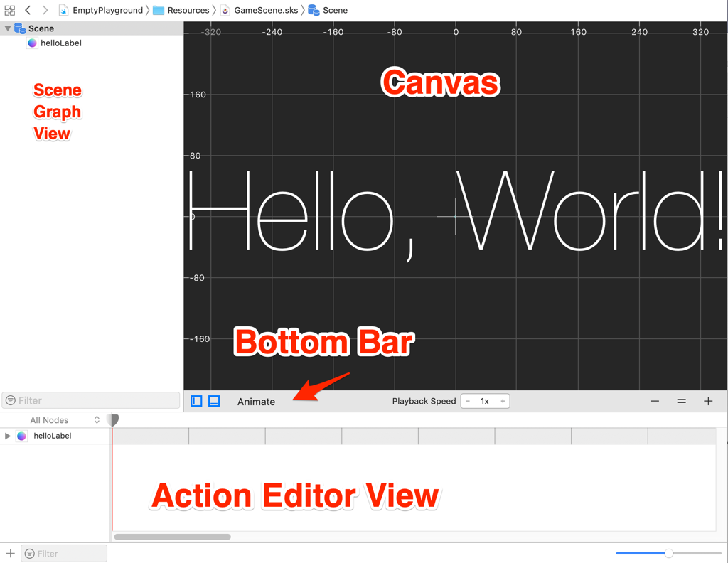
Task: Zoom in the canvas with plus icon
Action: [708, 402]
